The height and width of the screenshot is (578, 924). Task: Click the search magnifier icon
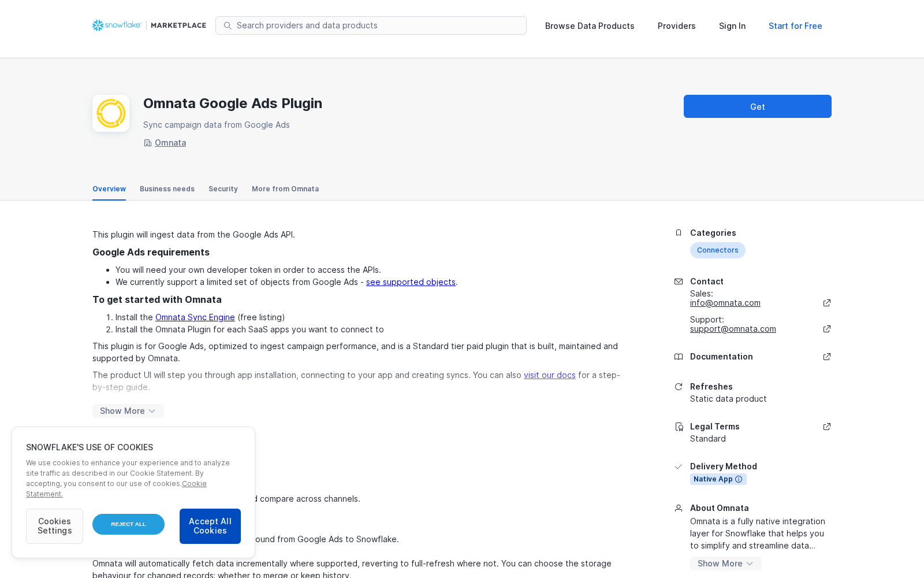228,25
